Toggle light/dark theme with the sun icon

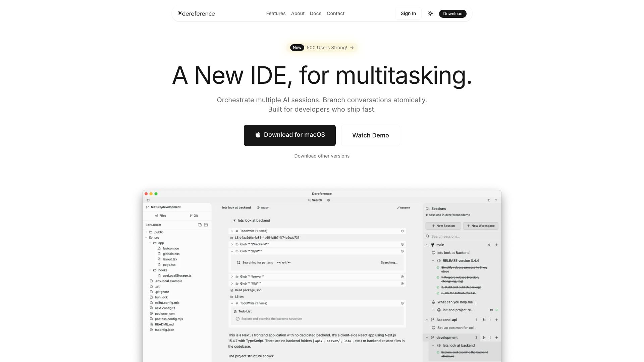430,13
